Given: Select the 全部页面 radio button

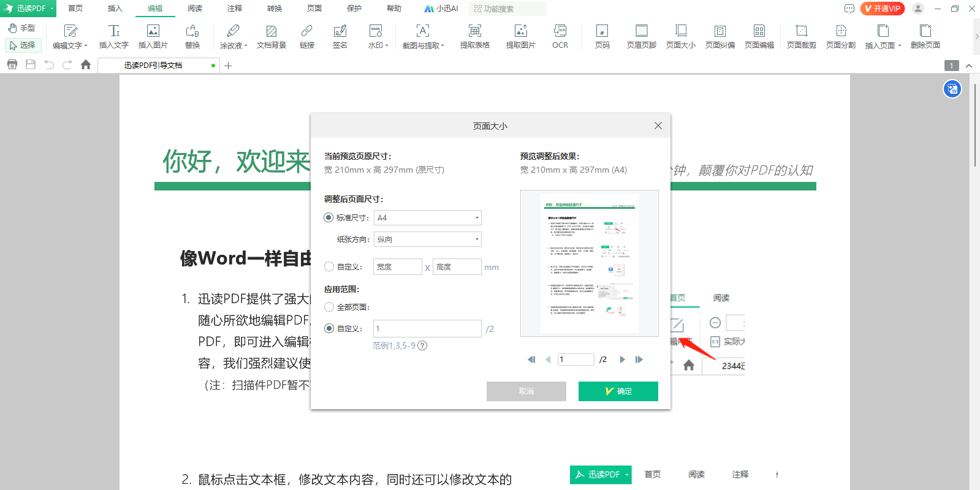Looking at the screenshot, I should (x=329, y=307).
